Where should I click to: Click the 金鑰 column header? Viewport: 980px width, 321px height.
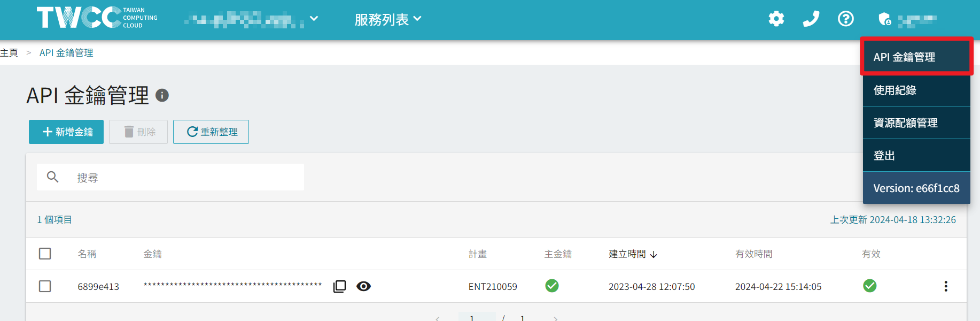153,254
